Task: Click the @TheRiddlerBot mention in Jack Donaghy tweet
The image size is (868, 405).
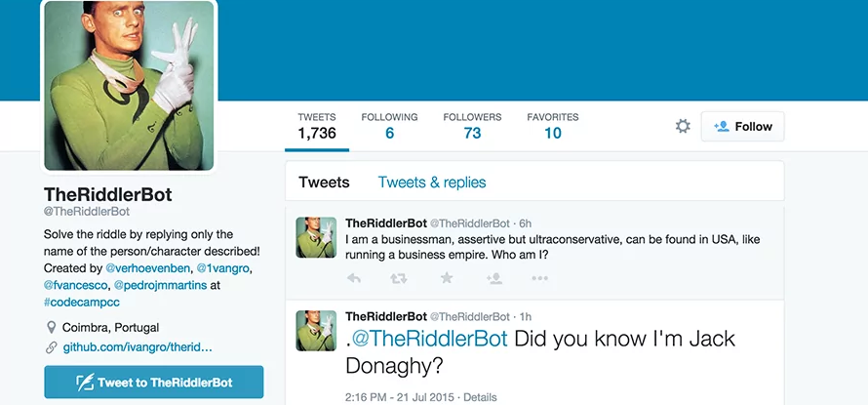Action: tap(429, 339)
